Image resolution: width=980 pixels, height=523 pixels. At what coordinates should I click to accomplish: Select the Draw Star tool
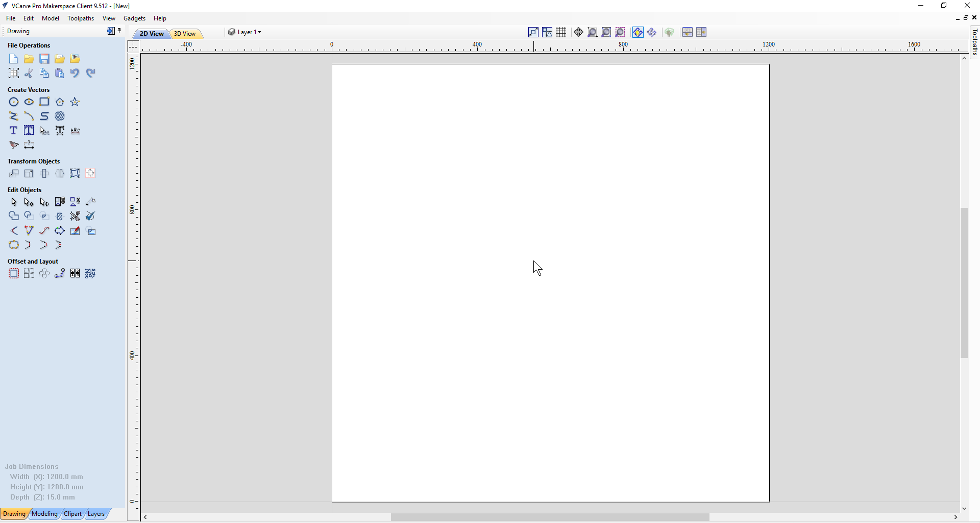click(75, 102)
